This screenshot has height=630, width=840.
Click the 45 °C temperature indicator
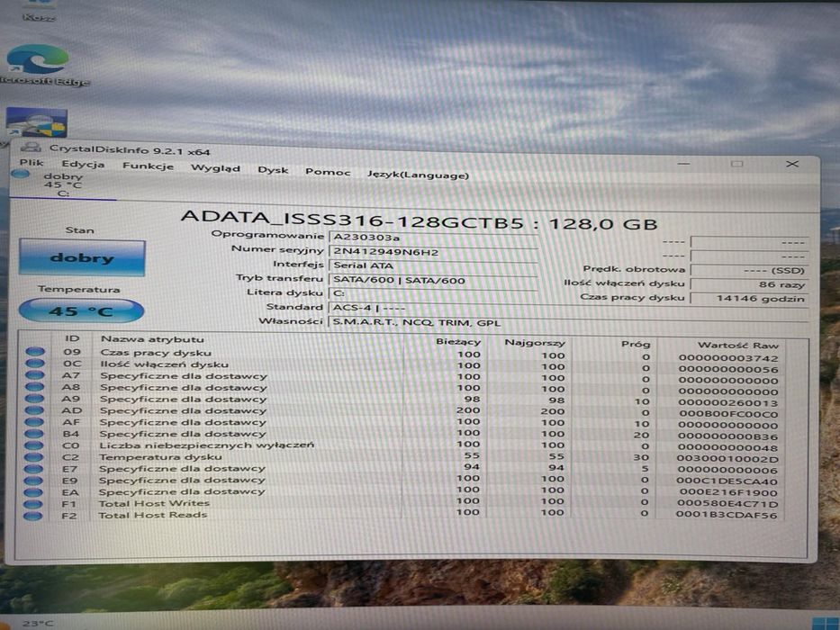81,310
